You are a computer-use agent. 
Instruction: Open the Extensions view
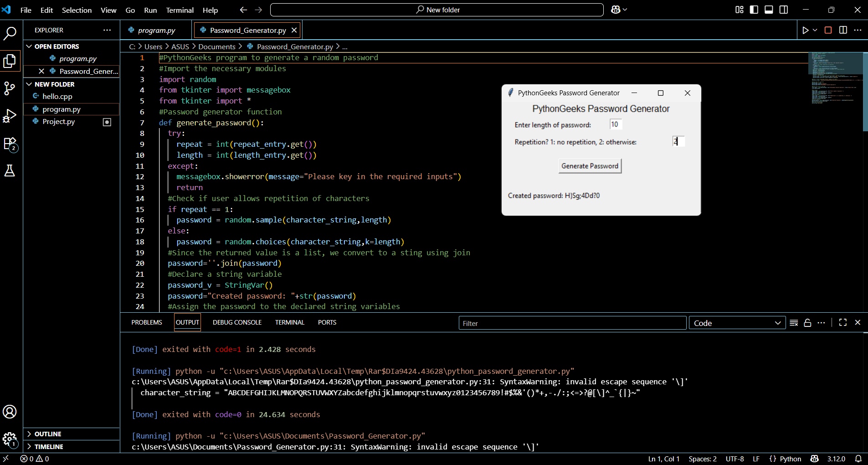coord(10,144)
